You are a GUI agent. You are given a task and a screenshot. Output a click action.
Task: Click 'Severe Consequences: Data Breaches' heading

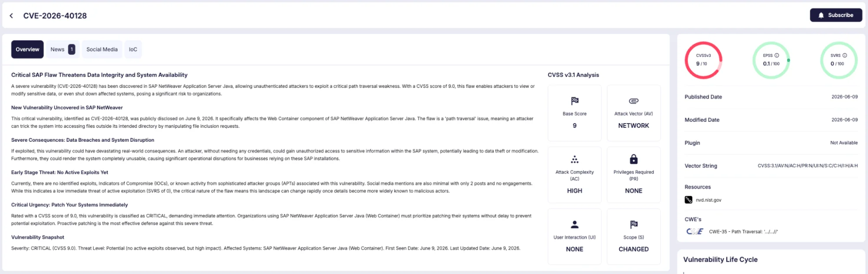[x=83, y=140]
